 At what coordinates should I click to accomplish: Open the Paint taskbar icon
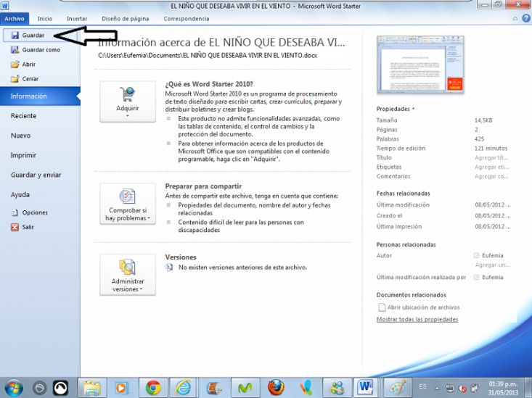click(x=398, y=388)
